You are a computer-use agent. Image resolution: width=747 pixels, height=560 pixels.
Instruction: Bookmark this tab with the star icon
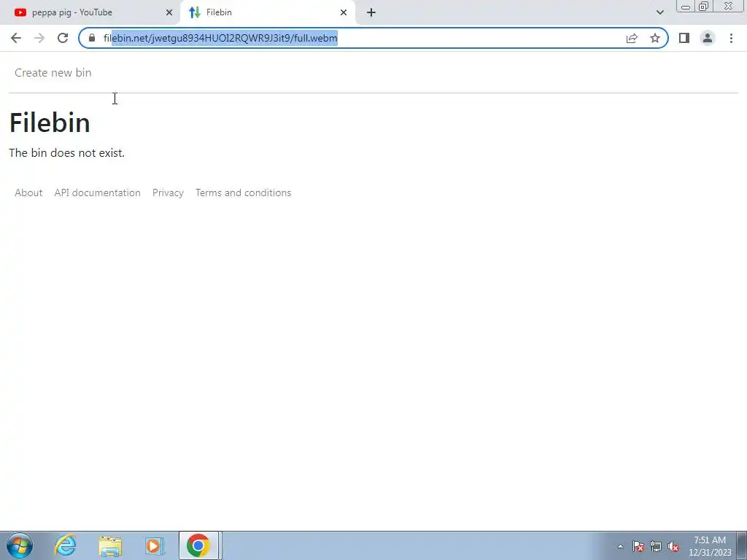(x=655, y=38)
